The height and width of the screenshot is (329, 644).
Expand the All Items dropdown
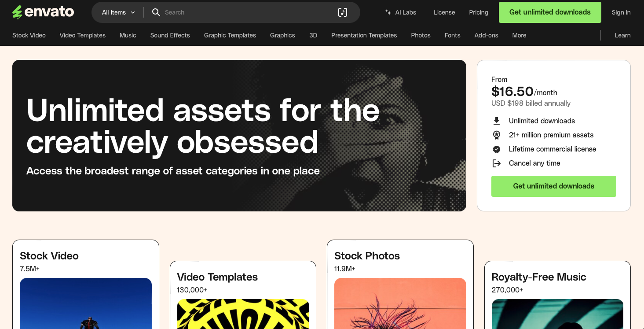tap(118, 12)
